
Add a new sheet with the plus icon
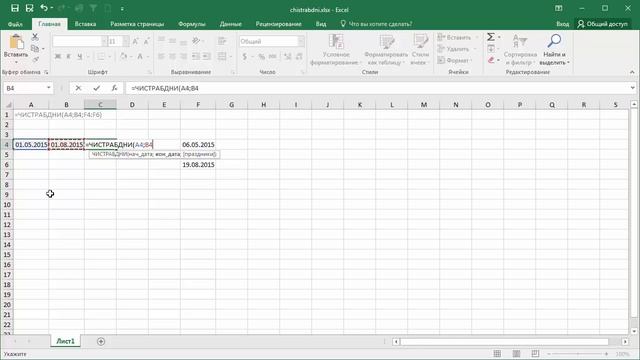(x=101, y=341)
